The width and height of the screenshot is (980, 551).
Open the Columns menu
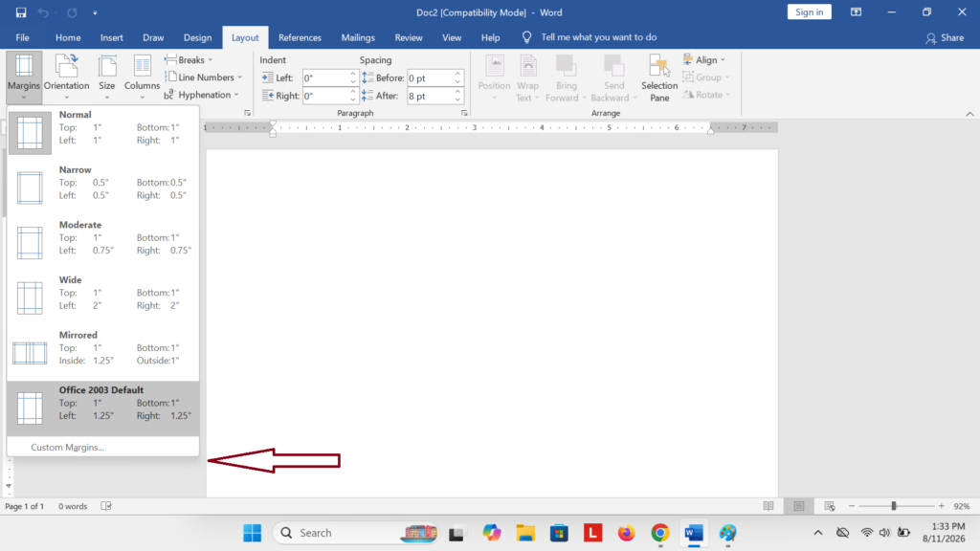142,77
